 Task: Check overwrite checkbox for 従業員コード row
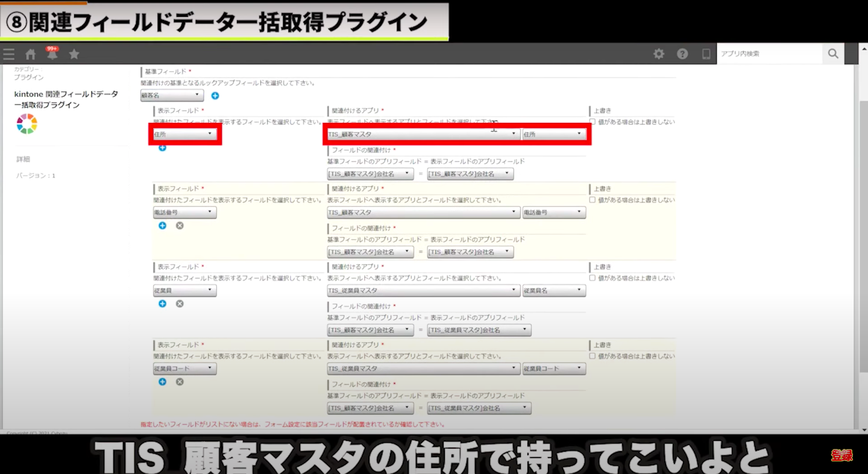[593, 356]
